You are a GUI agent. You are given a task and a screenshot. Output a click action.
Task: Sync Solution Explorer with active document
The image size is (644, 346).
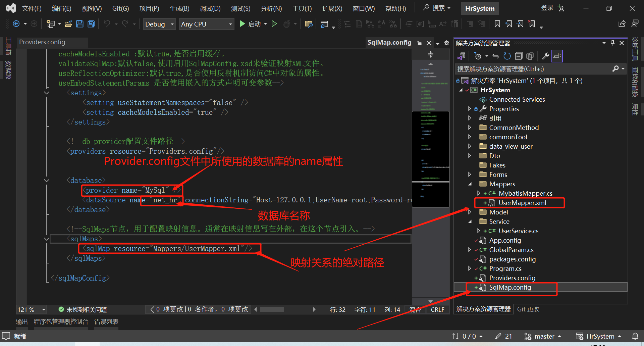[495, 56]
